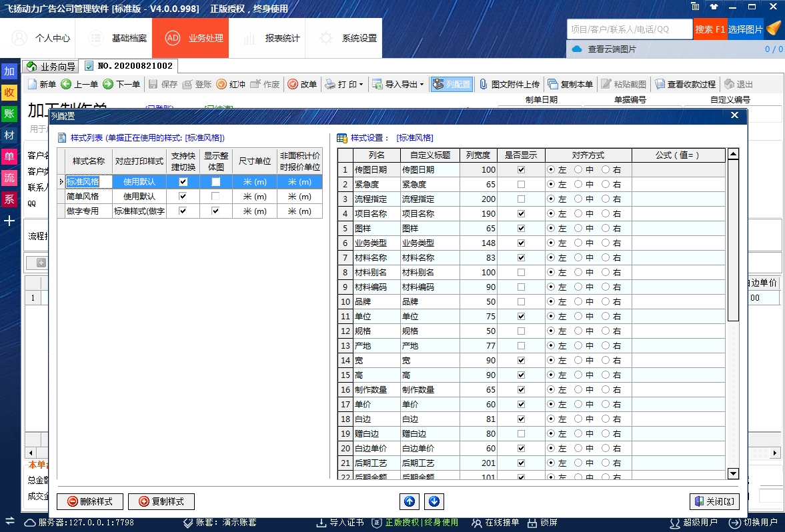Expand the 打印 dropdown arrow
This screenshot has height=532, width=785.
(361, 85)
